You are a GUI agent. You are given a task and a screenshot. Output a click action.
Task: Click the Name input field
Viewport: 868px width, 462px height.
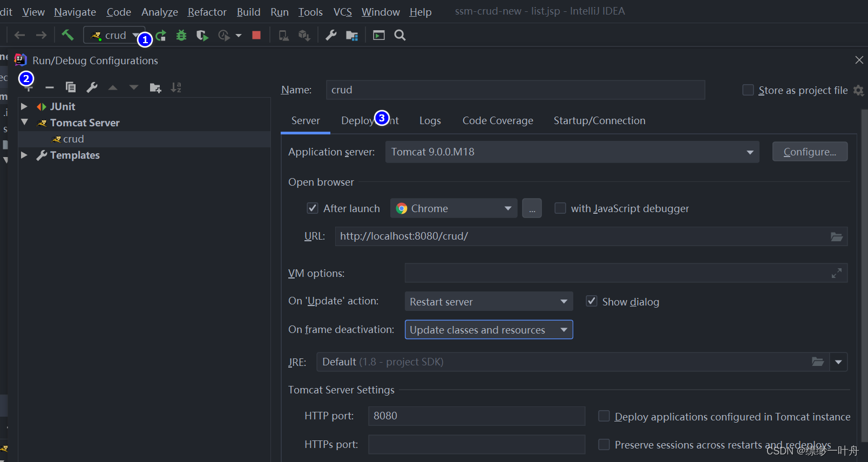516,90
